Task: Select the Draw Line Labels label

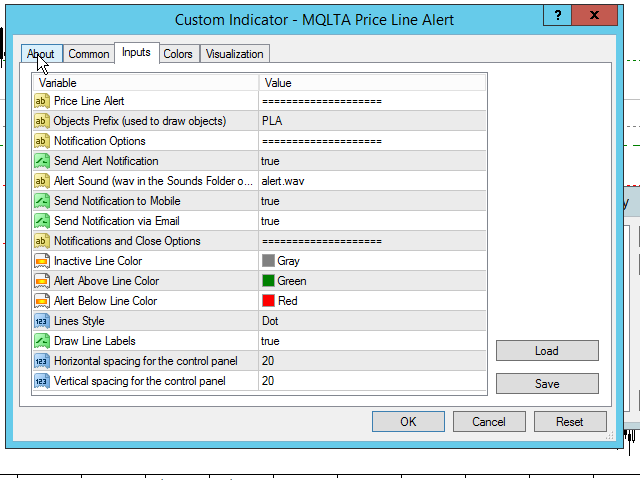Action: click(95, 341)
